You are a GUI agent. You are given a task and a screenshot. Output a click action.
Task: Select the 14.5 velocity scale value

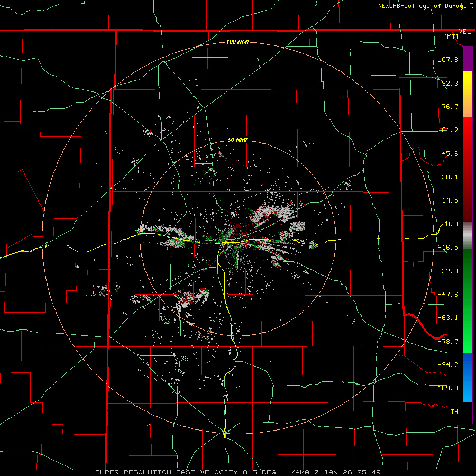pos(450,200)
